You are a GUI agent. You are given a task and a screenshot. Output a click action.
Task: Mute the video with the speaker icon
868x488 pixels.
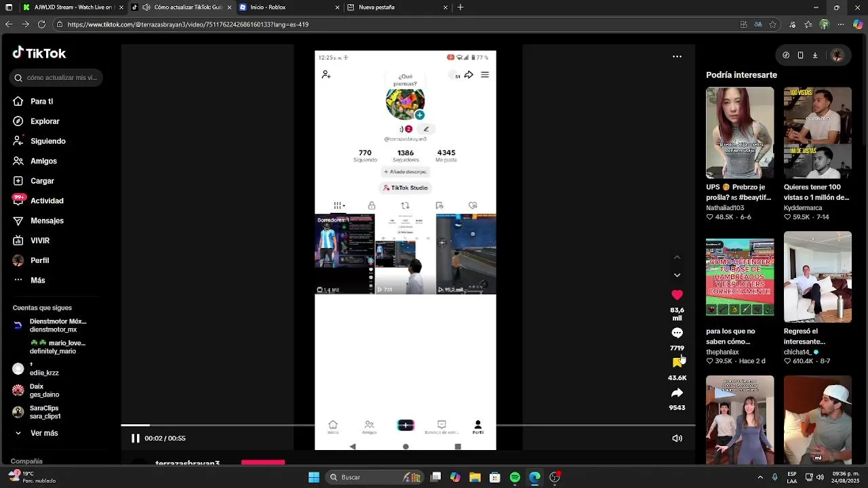click(677, 439)
